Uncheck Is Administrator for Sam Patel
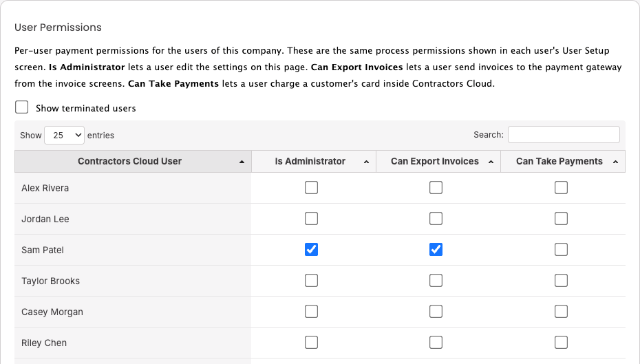The height and width of the screenshot is (364, 640). tap(312, 250)
